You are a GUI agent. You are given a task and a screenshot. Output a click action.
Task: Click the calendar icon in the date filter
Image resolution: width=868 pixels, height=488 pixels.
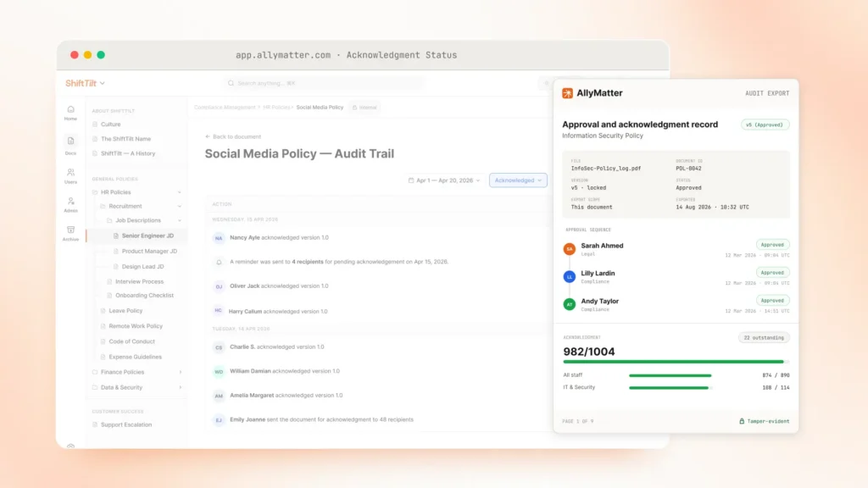click(x=411, y=180)
